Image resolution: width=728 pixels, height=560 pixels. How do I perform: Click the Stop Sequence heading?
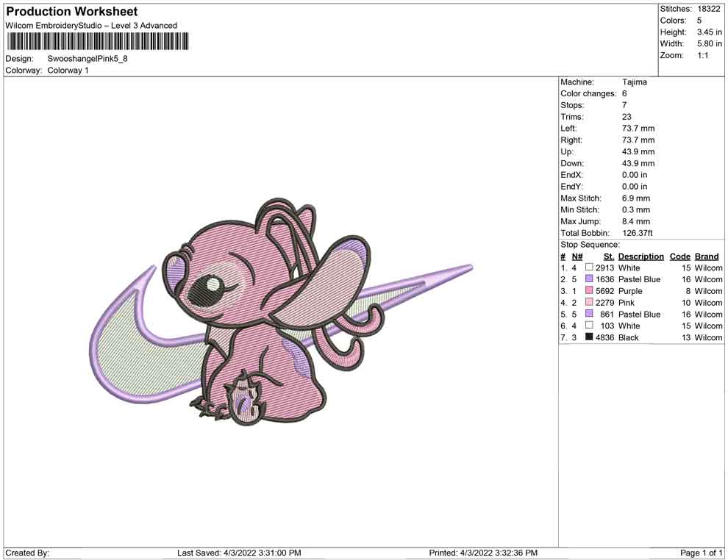click(590, 245)
